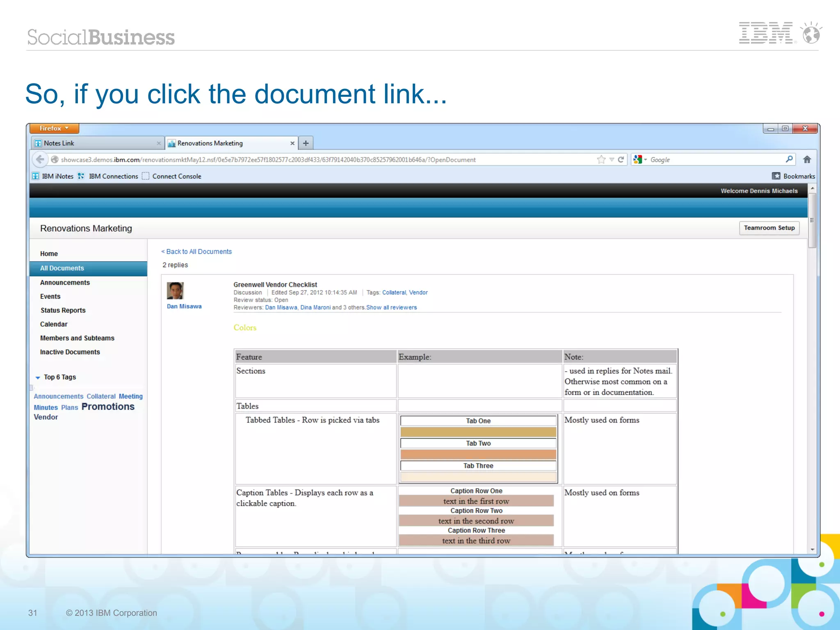This screenshot has width=840, height=630.
Task: Click reviewer Dina Maroni link
Action: pos(315,307)
